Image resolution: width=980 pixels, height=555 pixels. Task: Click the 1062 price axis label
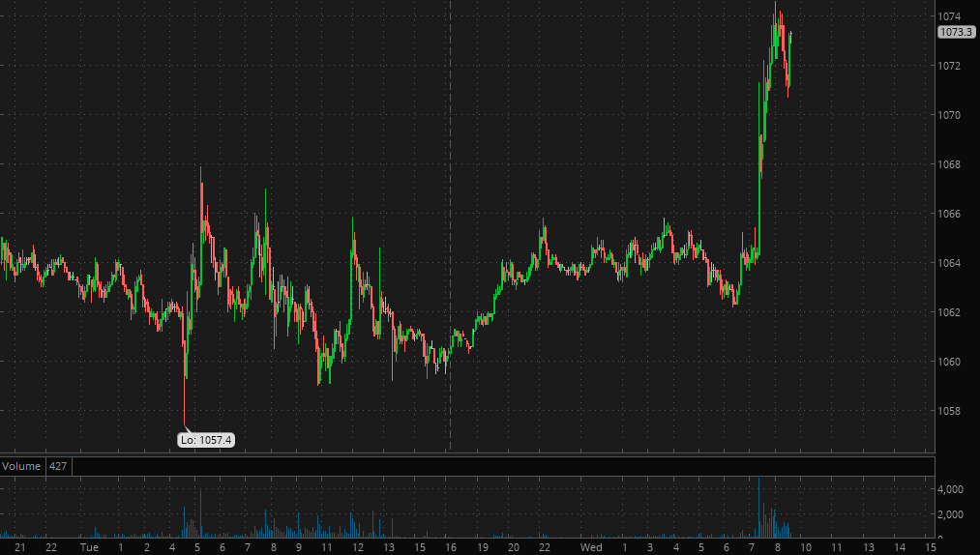tap(949, 312)
